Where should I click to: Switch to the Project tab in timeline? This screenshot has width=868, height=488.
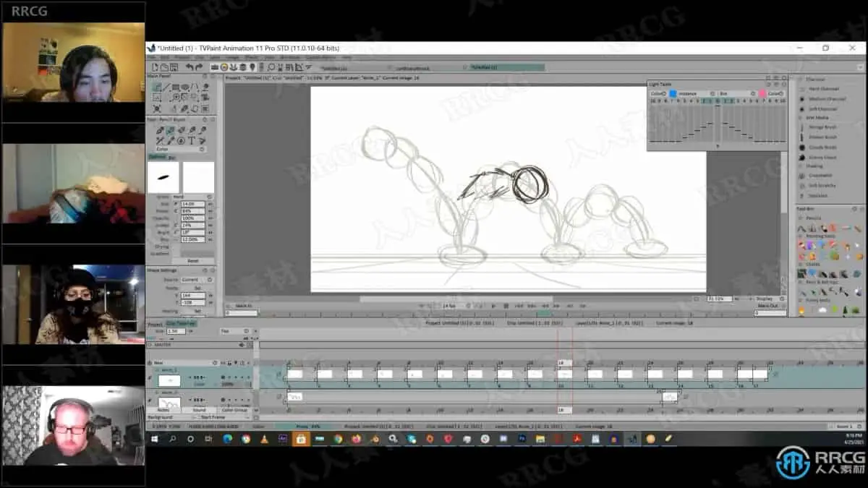pos(154,325)
